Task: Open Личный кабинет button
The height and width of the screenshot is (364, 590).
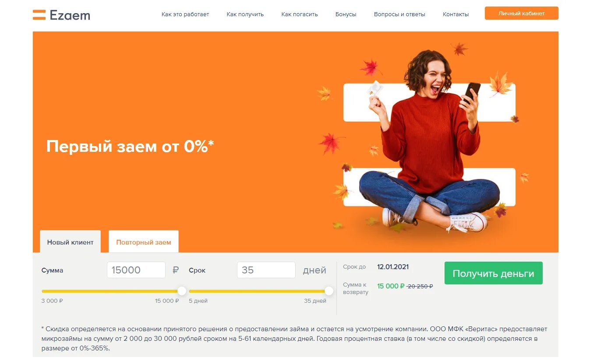Action: pos(522,13)
